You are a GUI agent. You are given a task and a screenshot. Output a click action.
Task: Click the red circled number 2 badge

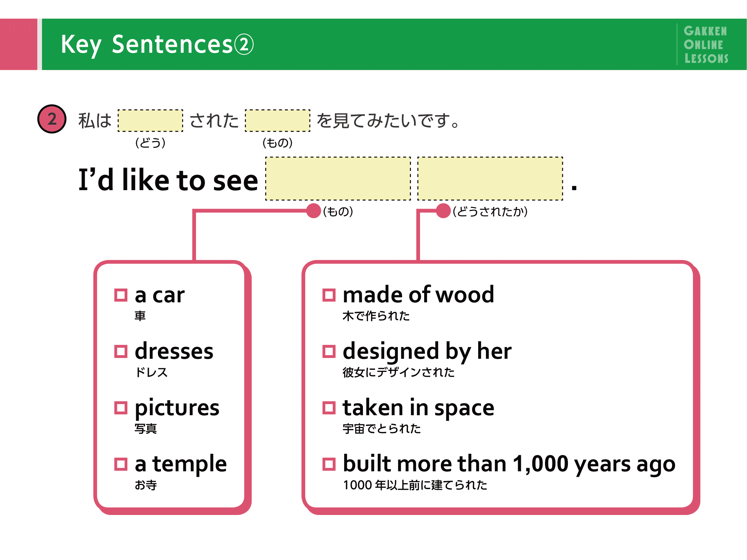tap(52, 119)
